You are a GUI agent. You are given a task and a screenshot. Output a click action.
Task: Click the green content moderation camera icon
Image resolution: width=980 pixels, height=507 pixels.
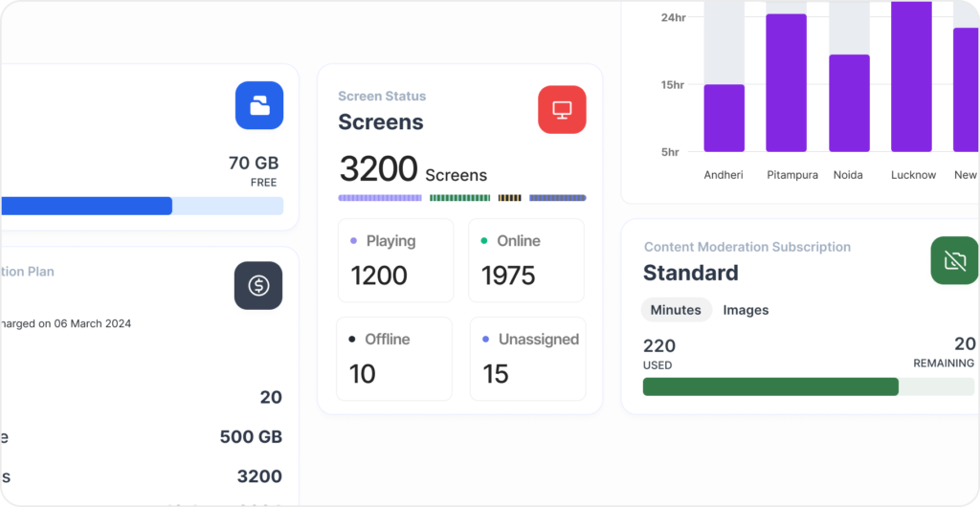(x=954, y=260)
